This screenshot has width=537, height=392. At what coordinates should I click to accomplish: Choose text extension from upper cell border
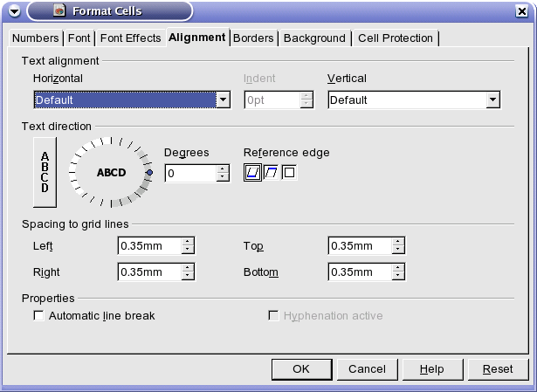click(x=272, y=173)
